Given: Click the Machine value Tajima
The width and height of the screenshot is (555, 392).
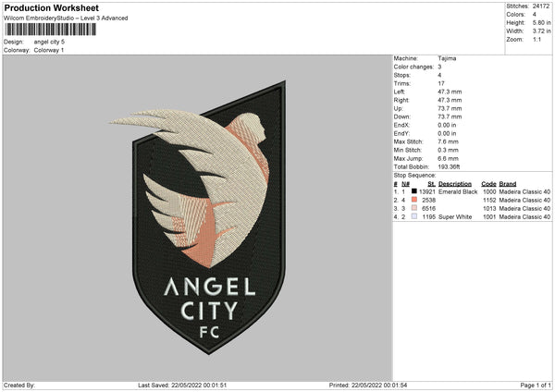Looking at the screenshot, I should click(447, 58).
